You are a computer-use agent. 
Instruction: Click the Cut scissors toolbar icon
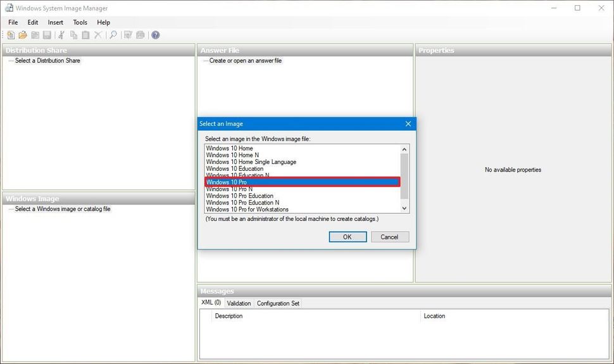pyautogui.click(x=61, y=35)
